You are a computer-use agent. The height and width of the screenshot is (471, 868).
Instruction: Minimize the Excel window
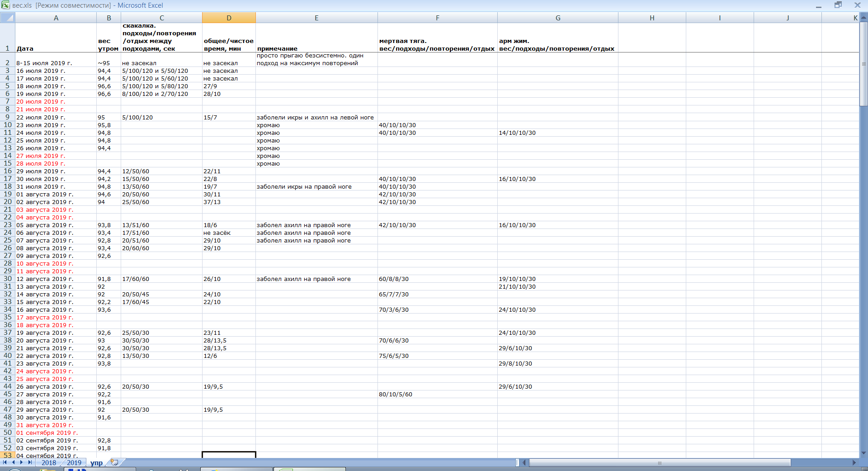point(818,5)
